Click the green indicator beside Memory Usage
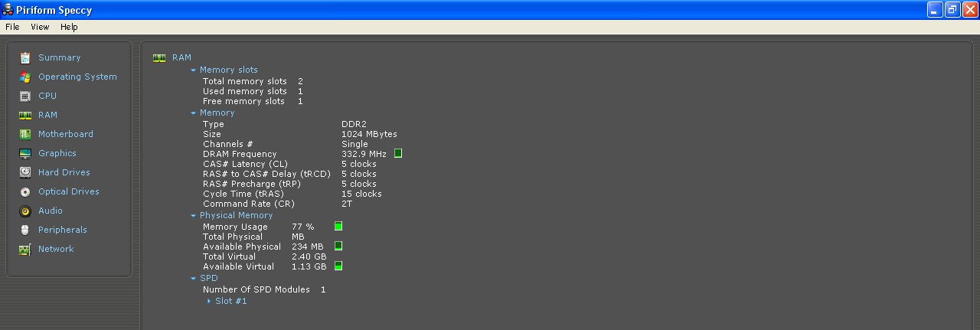This screenshot has height=330, width=980. (x=338, y=226)
